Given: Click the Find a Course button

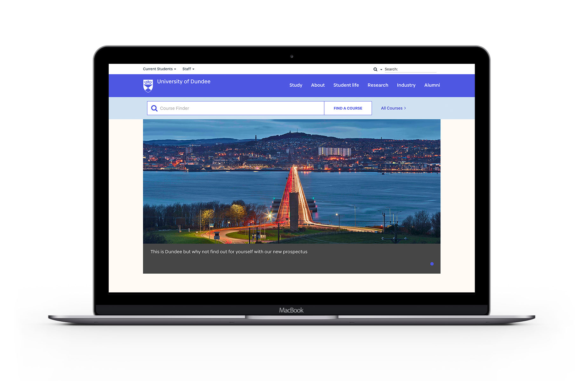Looking at the screenshot, I should pos(348,108).
